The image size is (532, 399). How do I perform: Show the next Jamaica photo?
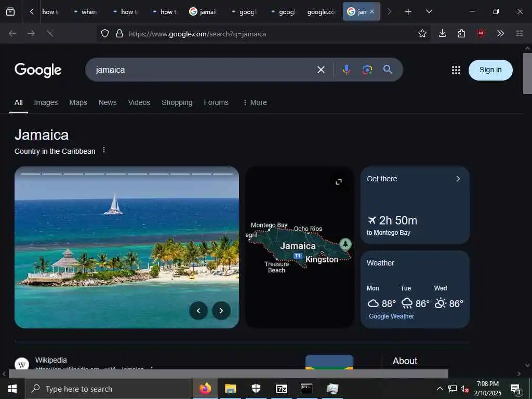[221, 311]
